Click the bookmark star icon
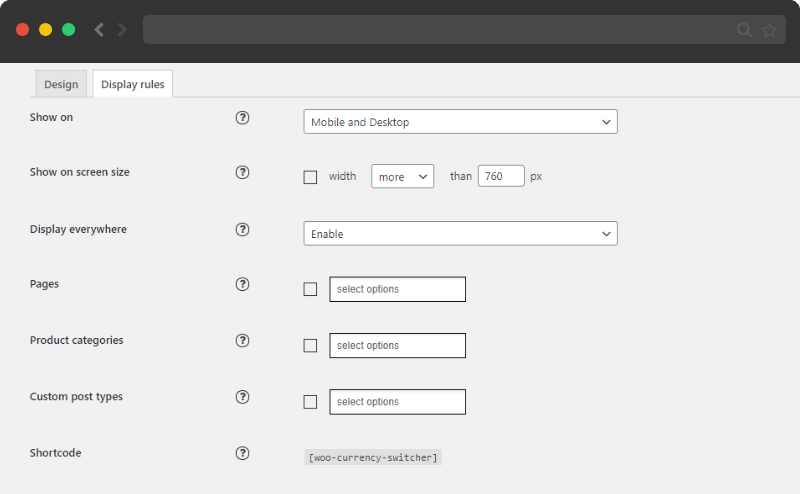The width and height of the screenshot is (800, 494). (769, 30)
